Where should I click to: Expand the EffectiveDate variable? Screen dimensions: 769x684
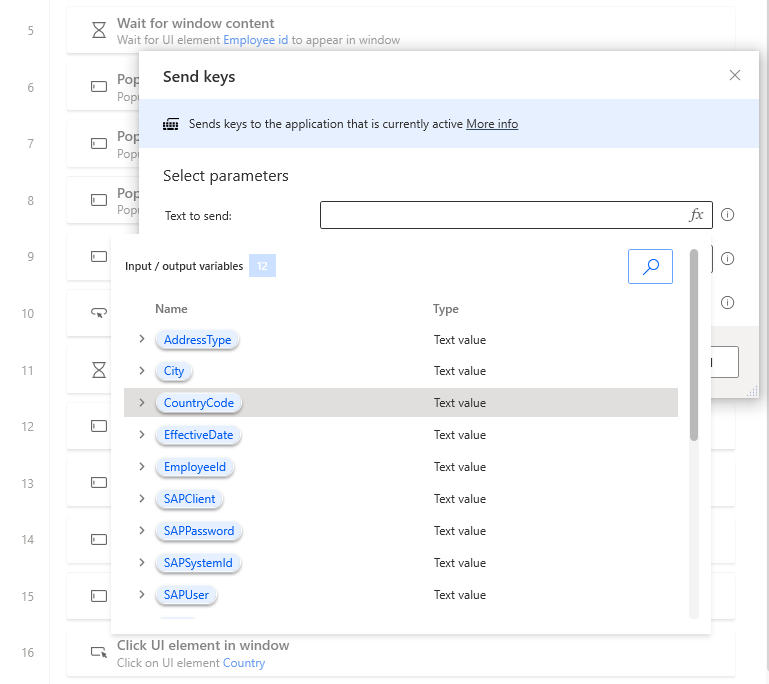(142, 434)
